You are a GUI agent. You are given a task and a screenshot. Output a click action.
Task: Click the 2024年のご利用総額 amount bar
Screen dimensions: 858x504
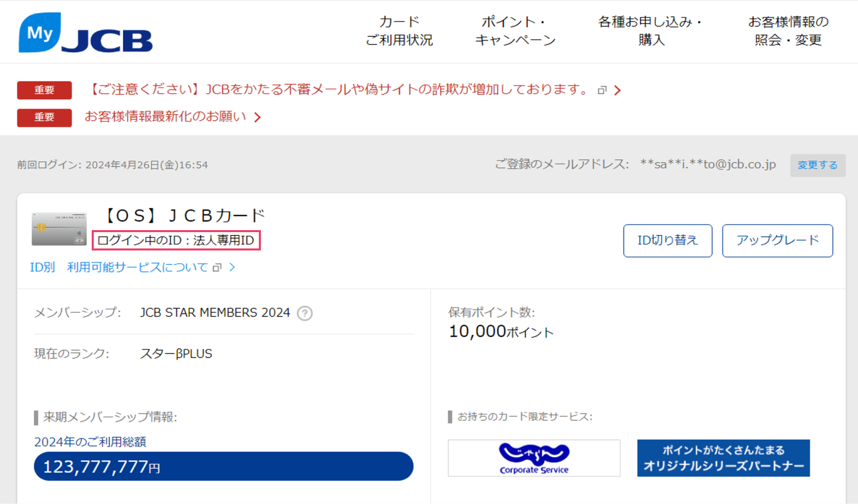point(223,466)
